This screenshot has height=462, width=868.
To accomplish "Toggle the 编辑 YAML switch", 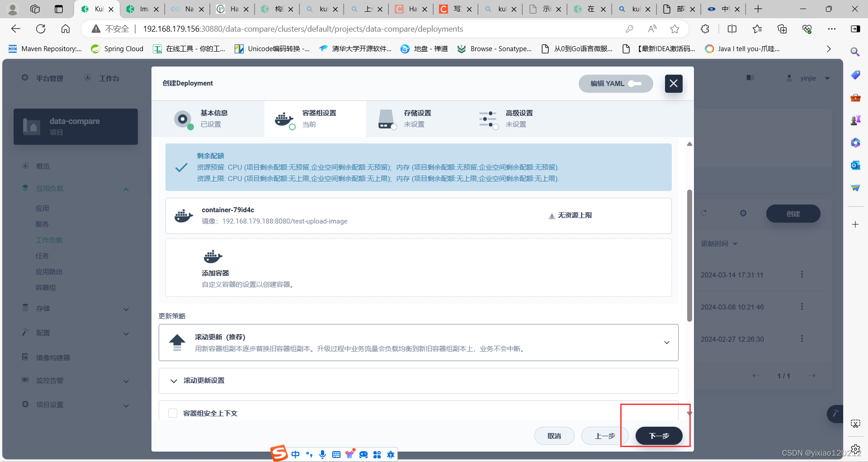I will tap(634, 84).
